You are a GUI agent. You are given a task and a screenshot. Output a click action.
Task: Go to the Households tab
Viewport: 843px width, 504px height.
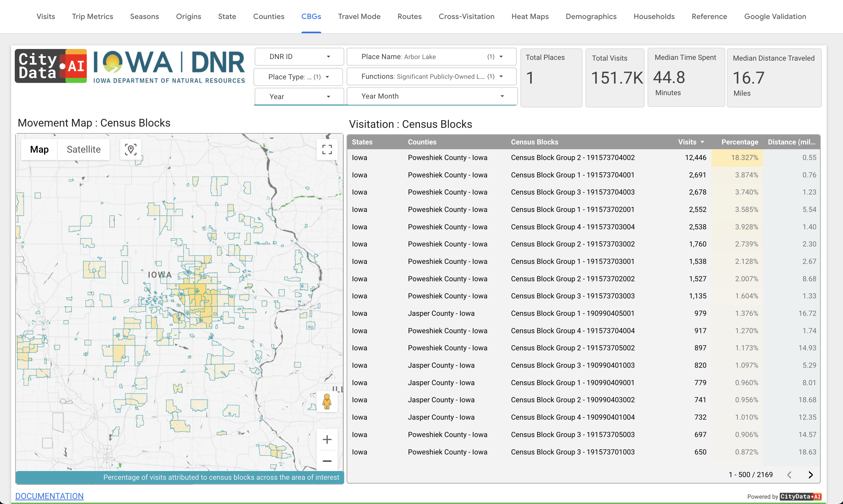tap(654, 16)
